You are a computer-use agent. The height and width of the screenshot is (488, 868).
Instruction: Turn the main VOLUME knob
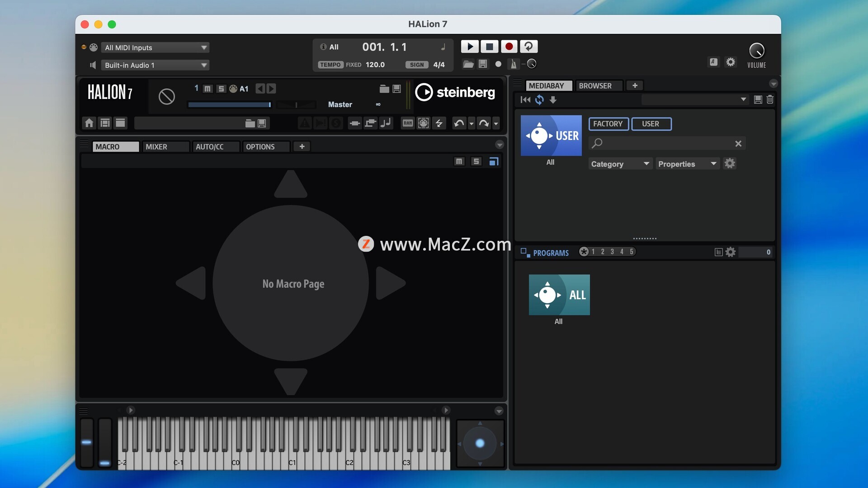pos(756,51)
